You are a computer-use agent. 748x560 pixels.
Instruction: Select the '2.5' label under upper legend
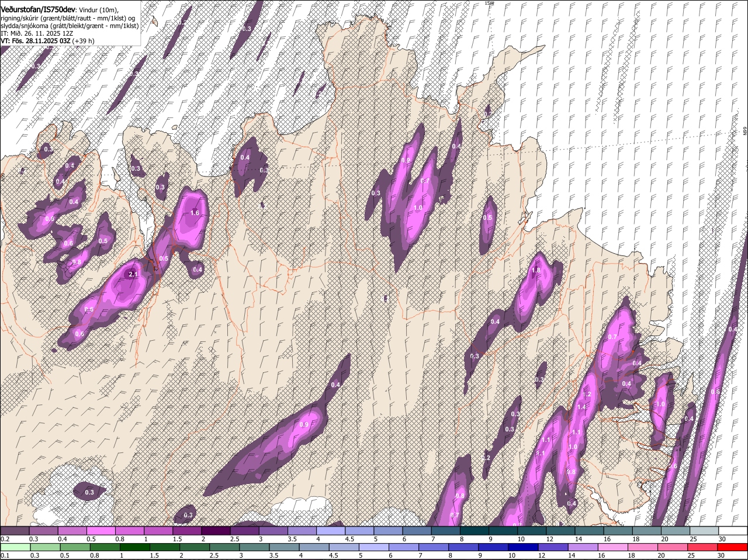click(x=235, y=539)
